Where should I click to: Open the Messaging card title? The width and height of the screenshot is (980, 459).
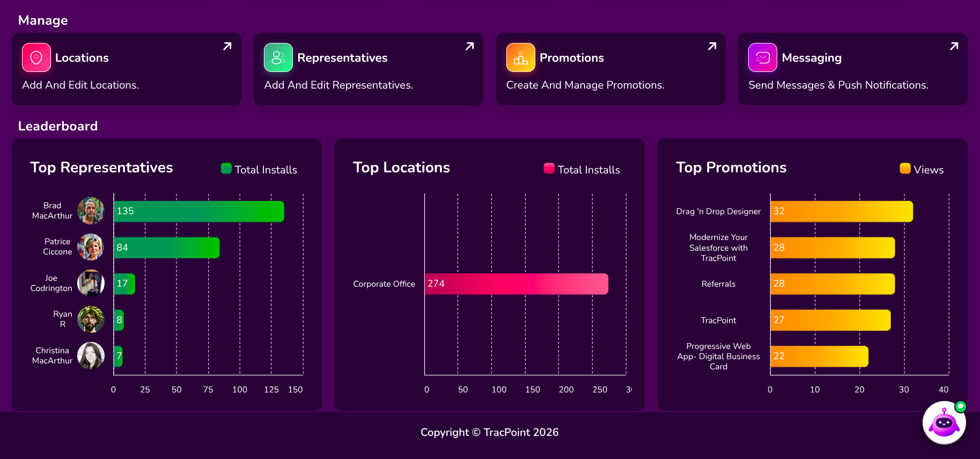(812, 58)
